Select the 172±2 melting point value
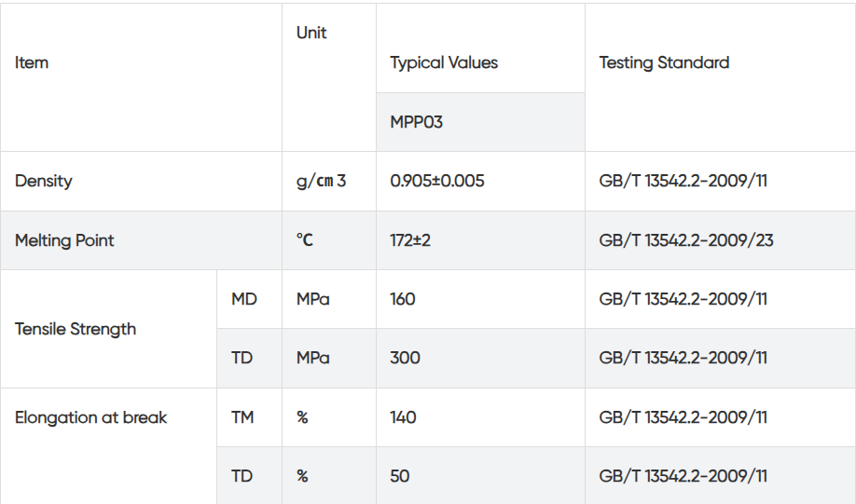The width and height of the screenshot is (856, 504). (410, 240)
